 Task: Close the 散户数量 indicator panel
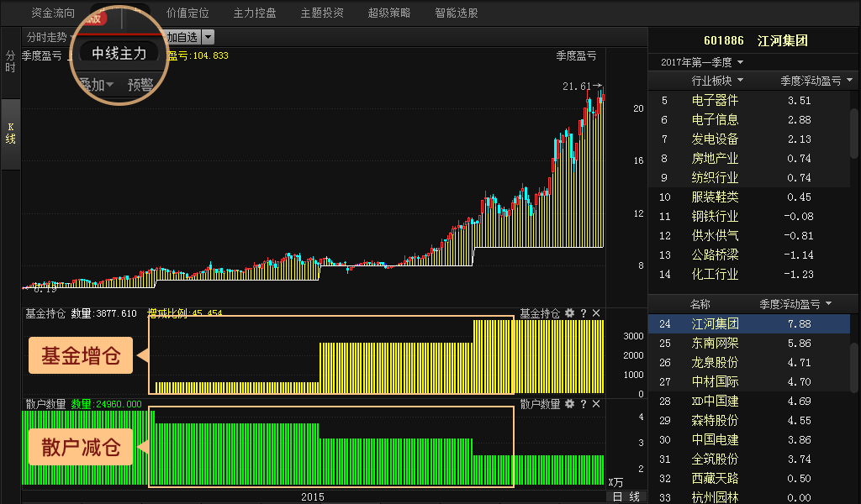click(x=596, y=404)
